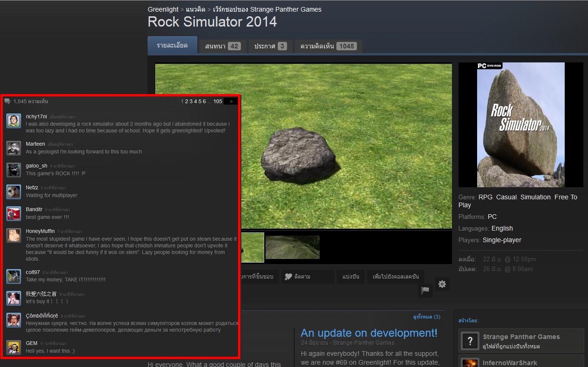The image size is (588, 367).
Task: Advance comments with the next arrow button
Action: (x=231, y=102)
